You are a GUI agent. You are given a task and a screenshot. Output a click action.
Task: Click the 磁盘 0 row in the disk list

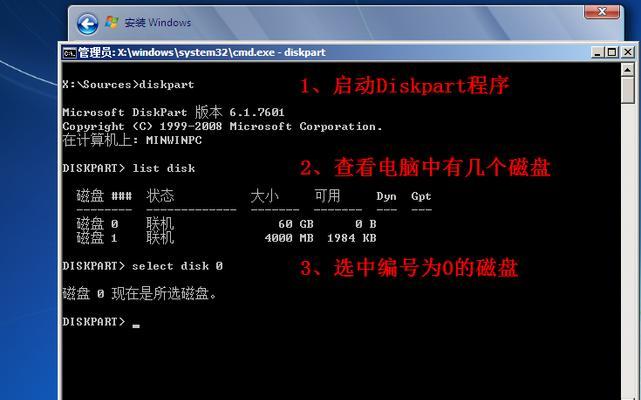[226, 224]
